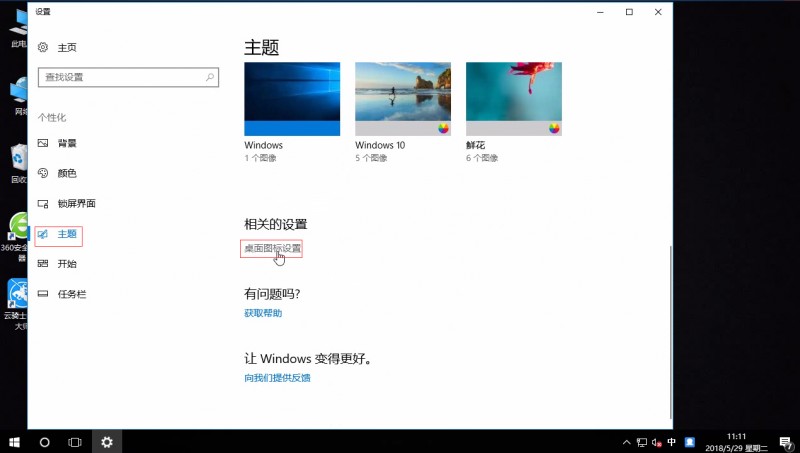
Task: Open the Home (主页) gear icon
Action: (x=43, y=47)
